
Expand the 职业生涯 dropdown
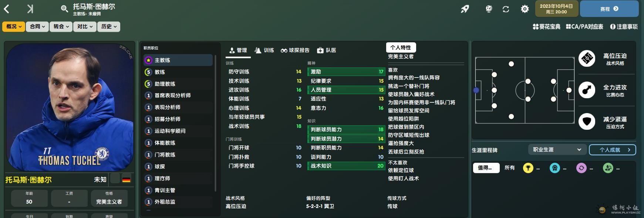[557, 149]
